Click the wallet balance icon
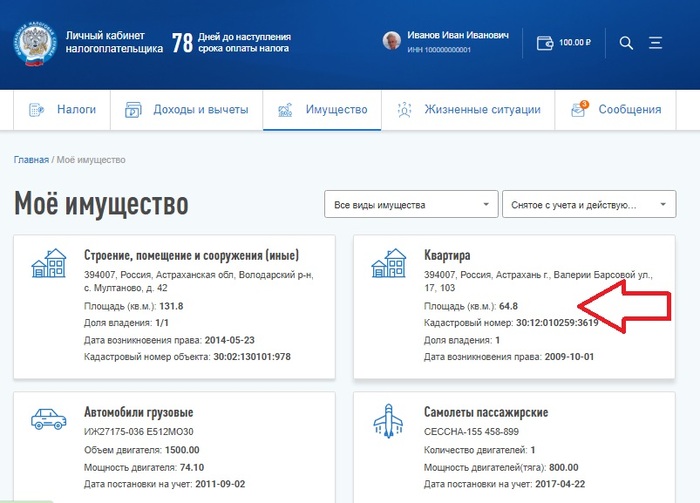700x503 pixels. click(545, 43)
